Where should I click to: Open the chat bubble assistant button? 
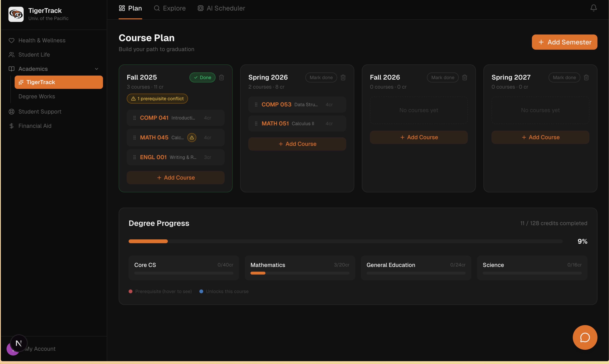click(x=585, y=337)
